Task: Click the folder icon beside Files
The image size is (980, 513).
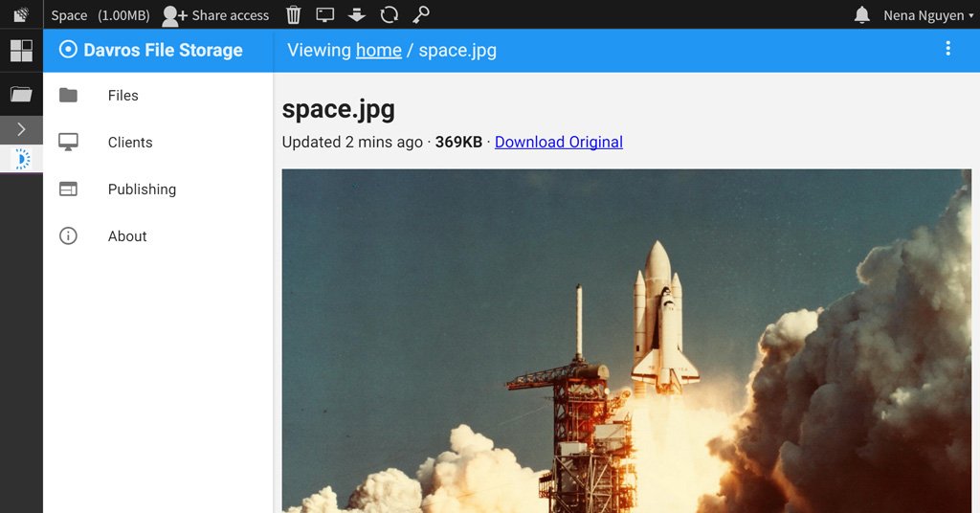Action: 68,95
